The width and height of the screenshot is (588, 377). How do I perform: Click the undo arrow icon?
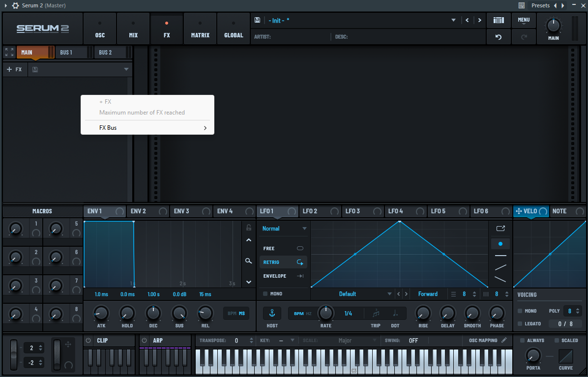tap(499, 37)
